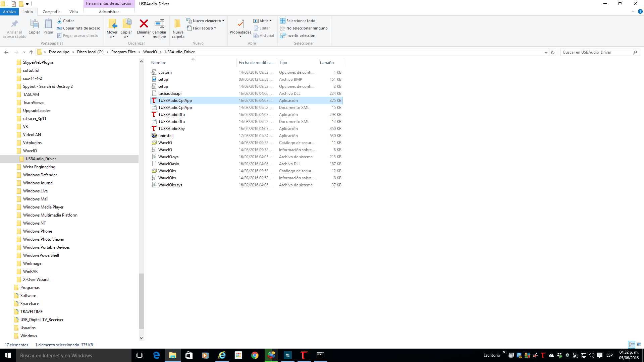Open the Abrir dropdown in ribbon
Image resolution: width=644 pixels, height=362 pixels.
pyautogui.click(x=262, y=21)
